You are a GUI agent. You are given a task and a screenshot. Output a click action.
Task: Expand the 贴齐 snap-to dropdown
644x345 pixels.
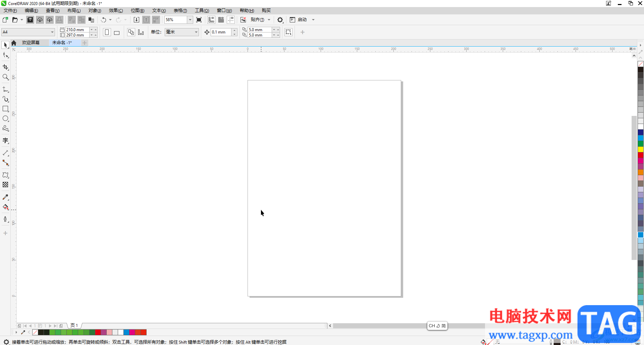tap(269, 20)
